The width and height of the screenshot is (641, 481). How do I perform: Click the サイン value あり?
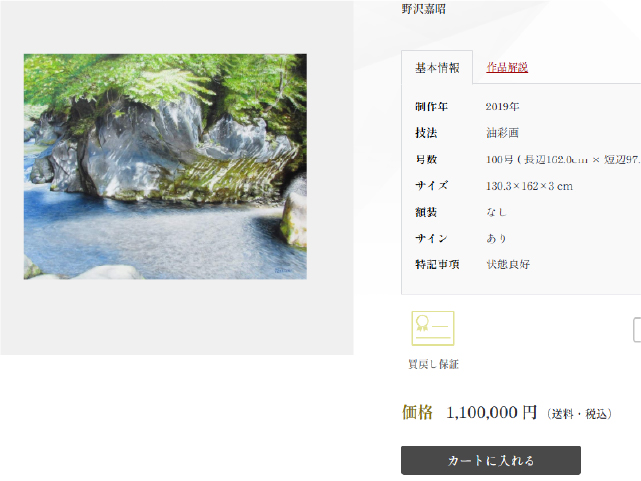pyautogui.click(x=496, y=238)
